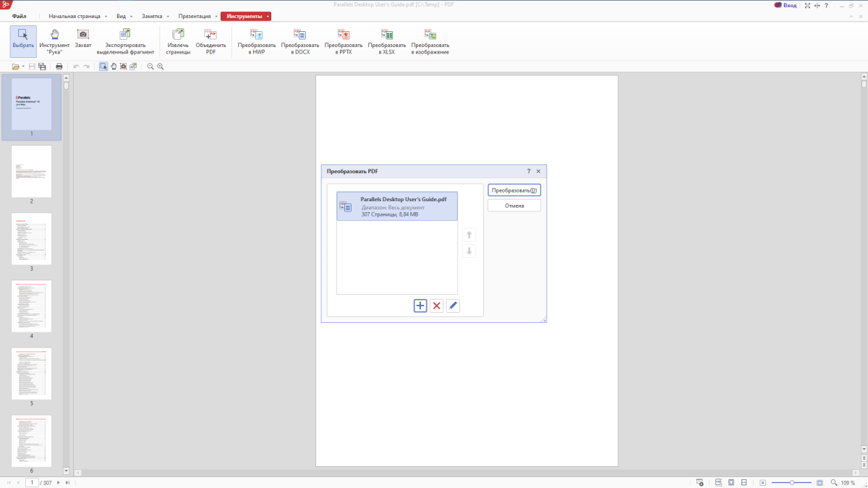Click the open folder icon in quick toolbar
The height and width of the screenshot is (488, 868).
pyautogui.click(x=15, y=67)
